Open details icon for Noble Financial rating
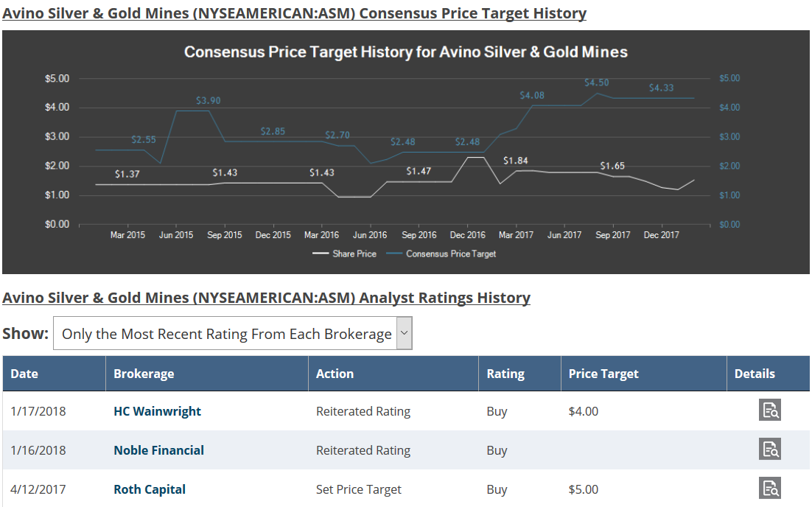 click(769, 450)
